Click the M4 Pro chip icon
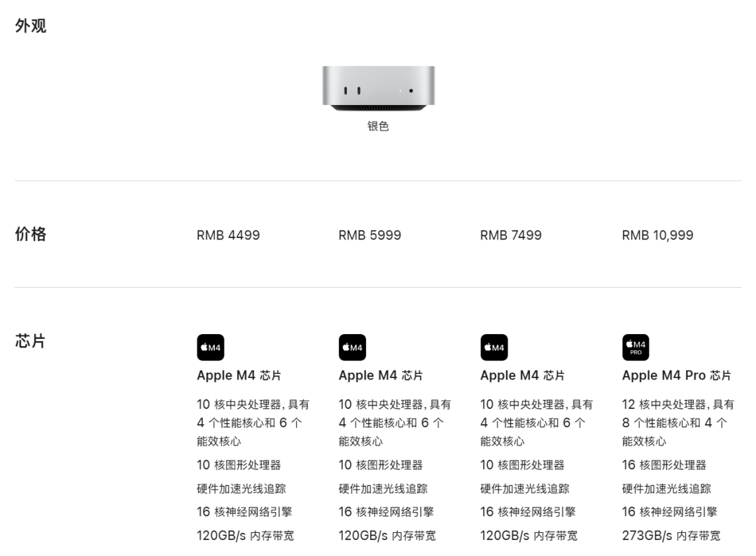The image size is (756, 556). [x=636, y=347]
